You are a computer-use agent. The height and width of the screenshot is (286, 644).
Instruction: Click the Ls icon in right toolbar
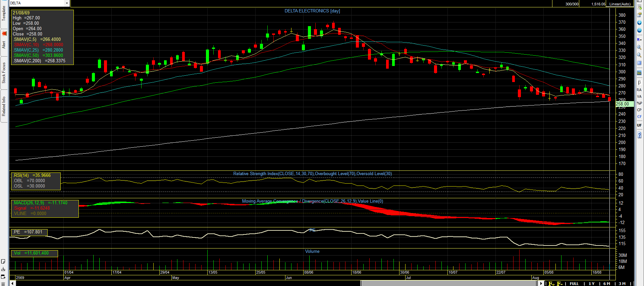(x=639, y=73)
